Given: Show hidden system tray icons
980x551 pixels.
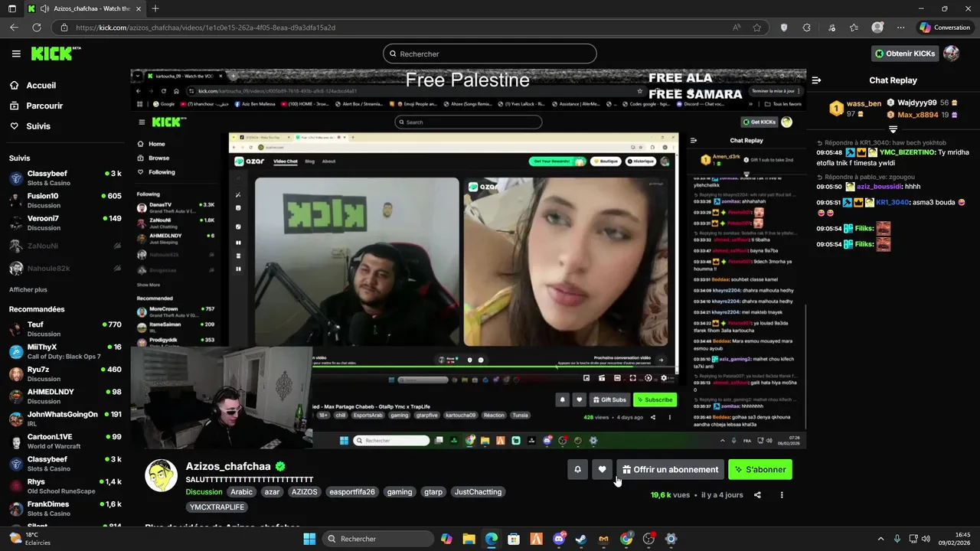Looking at the screenshot, I should tap(880, 539).
